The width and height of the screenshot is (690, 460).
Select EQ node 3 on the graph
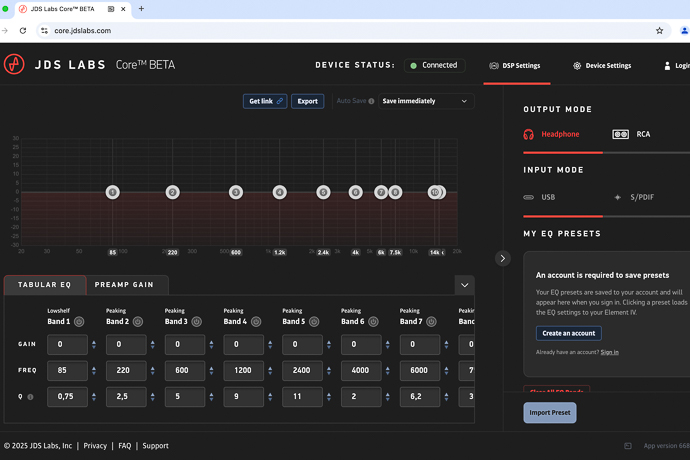236,192
